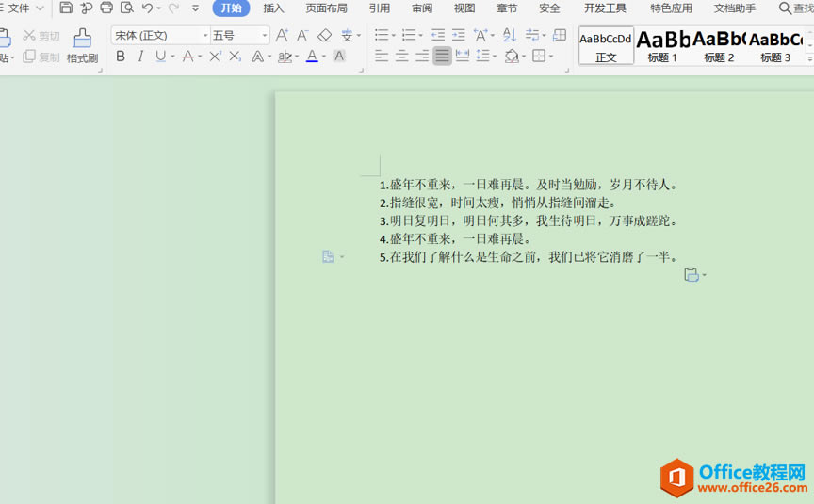814x504 pixels.
Task: Open Print Preview from the quick access bar
Action: [126, 8]
